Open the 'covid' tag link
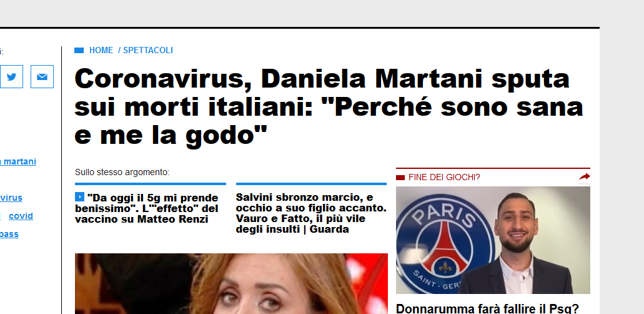The width and height of the screenshot is (644, 314). [x=21, y=216]
